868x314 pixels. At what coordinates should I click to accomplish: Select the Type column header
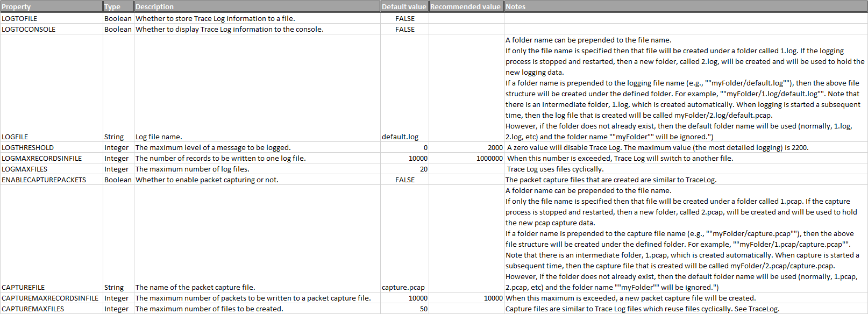tap(118, 6)
